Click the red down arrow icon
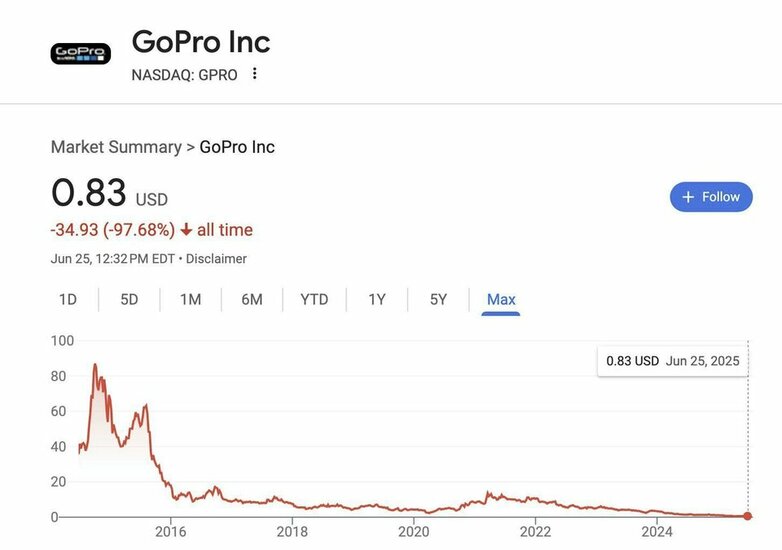 click(x=186, y=230)
